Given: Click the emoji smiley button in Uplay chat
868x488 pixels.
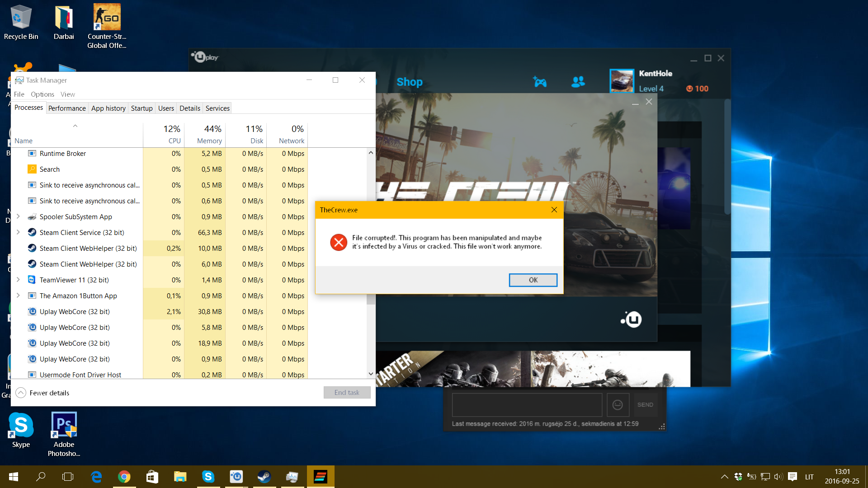Looking at the screenshot, I should tap(618, 405).
